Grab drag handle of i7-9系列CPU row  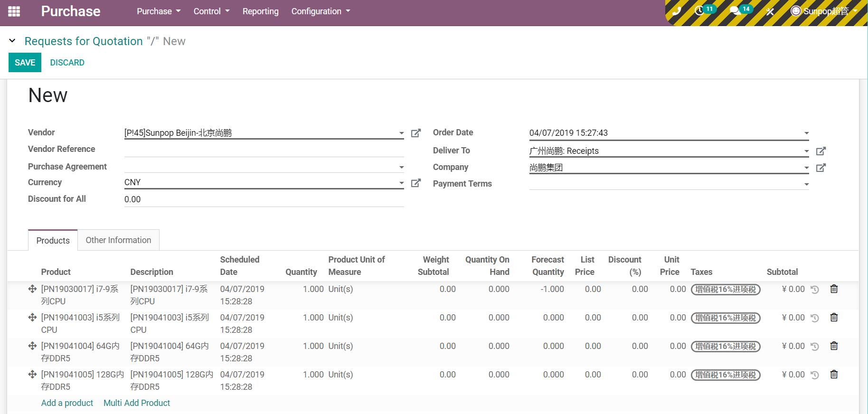tap(32, 289)
